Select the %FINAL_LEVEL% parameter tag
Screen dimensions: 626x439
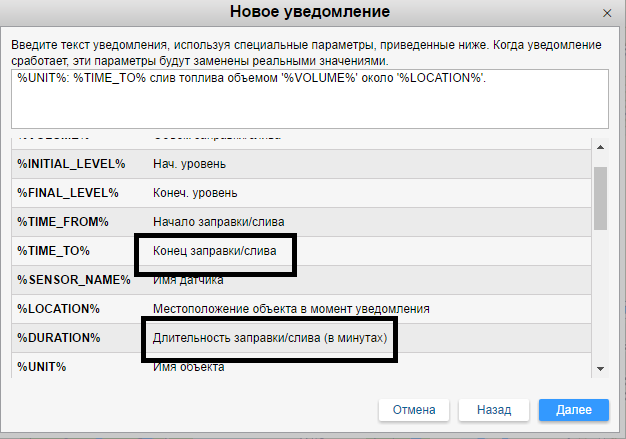coord(67,192)
